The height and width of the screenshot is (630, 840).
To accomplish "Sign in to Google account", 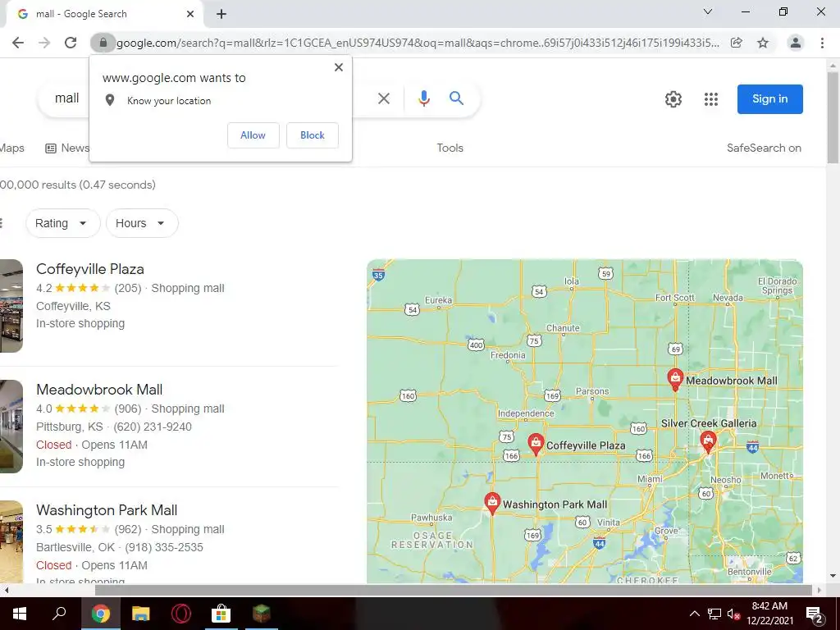I will pos(769,99).
